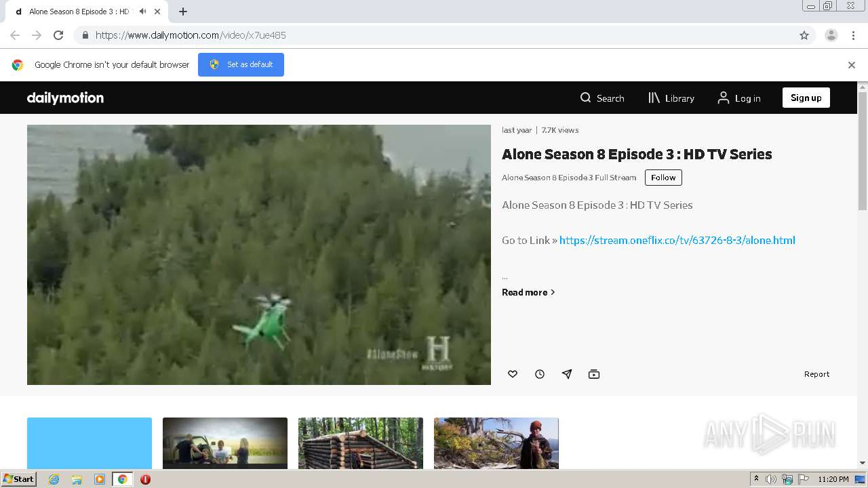Viewport: 868px width, 488px height.
Task: Mute the tab via speaker icon
Action: pyautogui.click(x=142, y=12)
